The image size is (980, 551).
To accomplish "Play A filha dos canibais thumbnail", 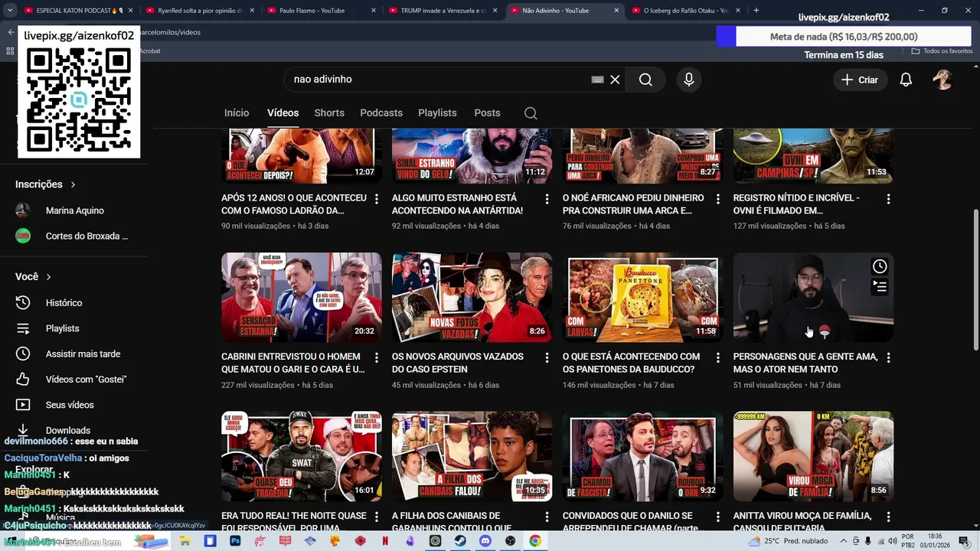I will 472,456.
